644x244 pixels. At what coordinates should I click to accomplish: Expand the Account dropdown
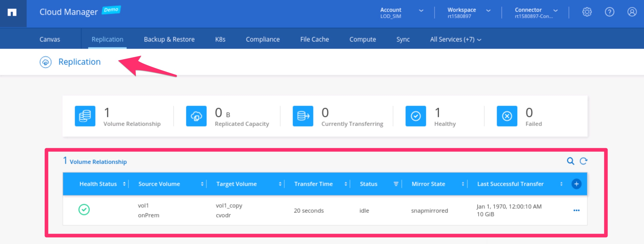click(x=421, y=11)
